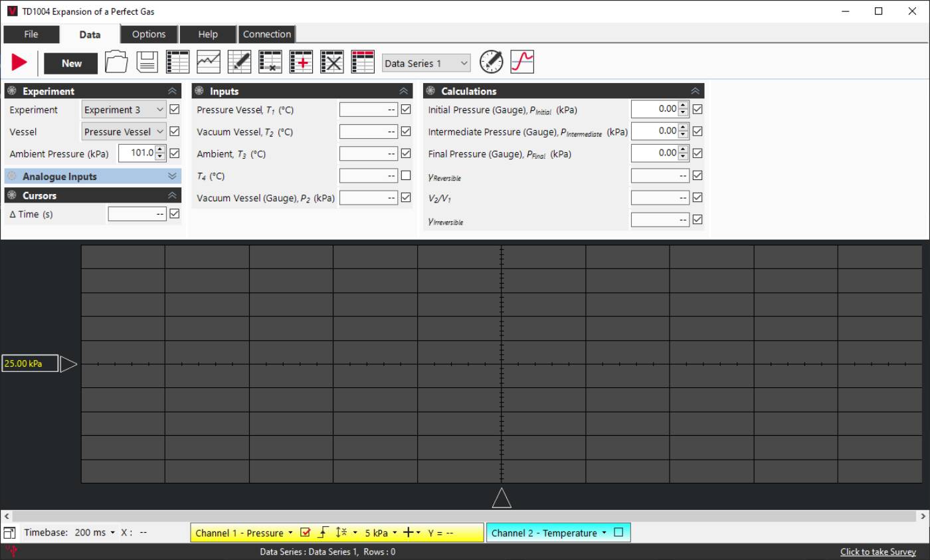
Task: Click the red curve graph icon
Action: pyautogui.click(x=522, y=62)
